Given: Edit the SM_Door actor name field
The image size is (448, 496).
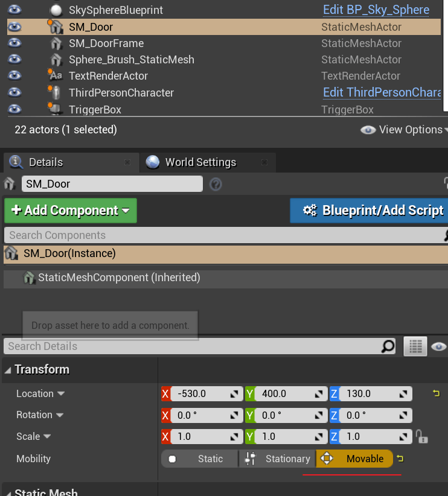Looking at the screenshot, I should pyautogui.click(x=112, y=184).
